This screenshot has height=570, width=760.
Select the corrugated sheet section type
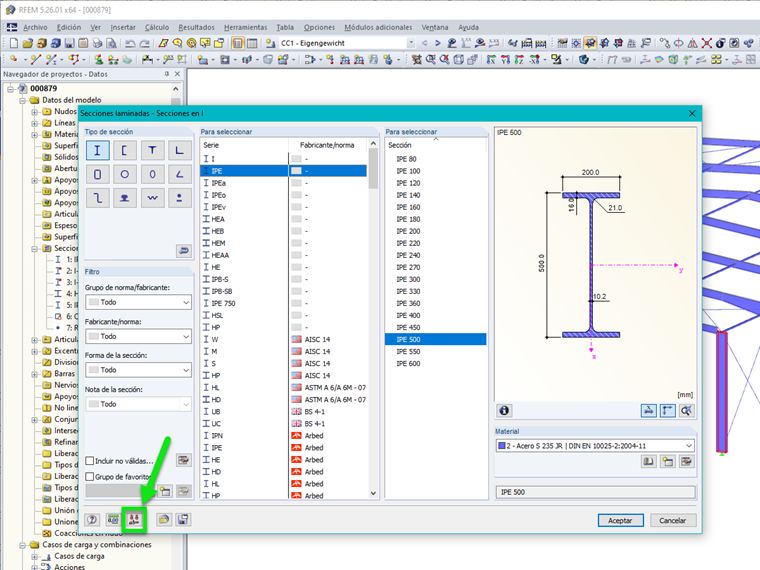coord(152,198)
